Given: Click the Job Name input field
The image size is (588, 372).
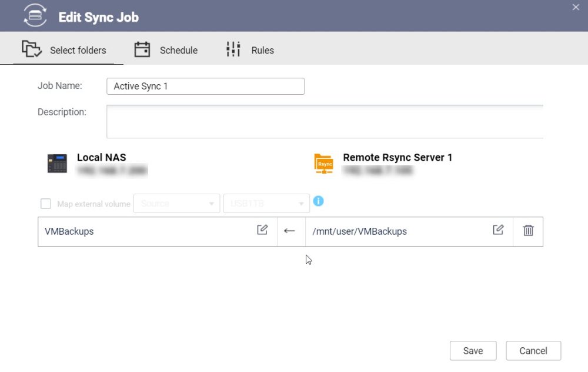Looking at the screenshot, I should [x=205, y=87].
